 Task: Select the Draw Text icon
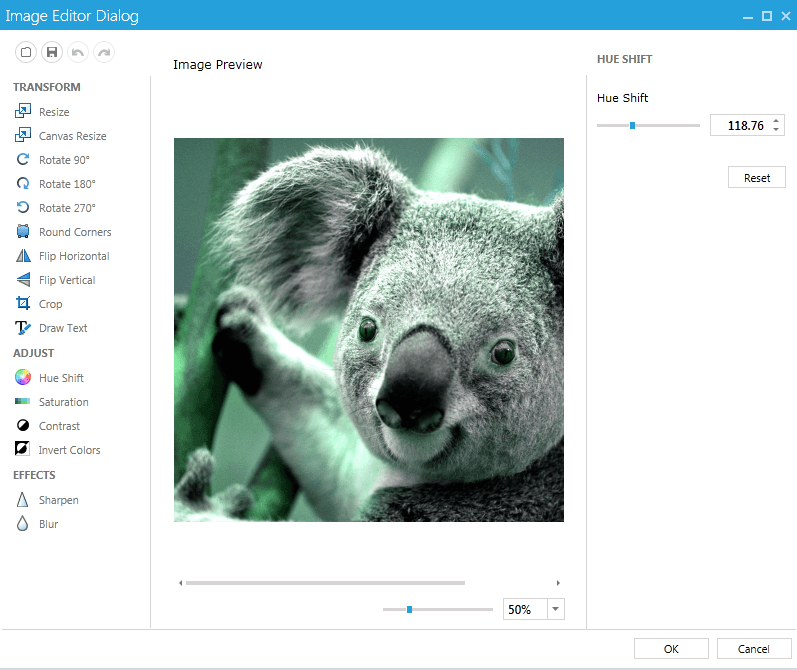coord(23,327)
